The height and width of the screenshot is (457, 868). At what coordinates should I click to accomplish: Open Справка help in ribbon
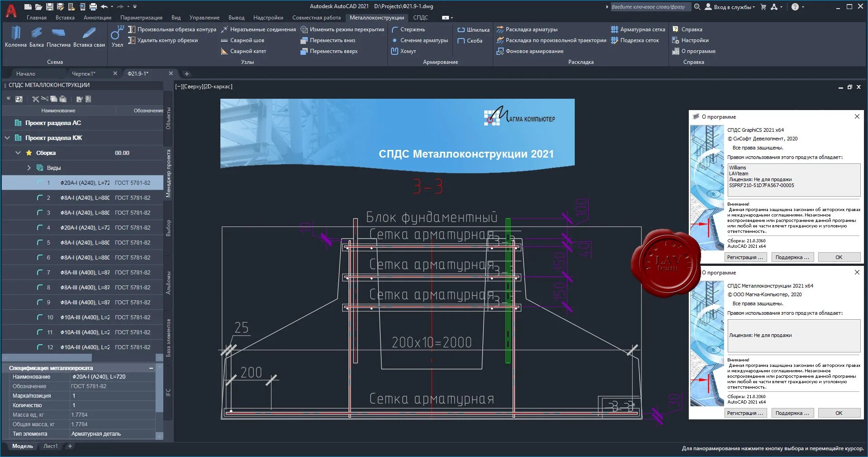pos(687,29)
